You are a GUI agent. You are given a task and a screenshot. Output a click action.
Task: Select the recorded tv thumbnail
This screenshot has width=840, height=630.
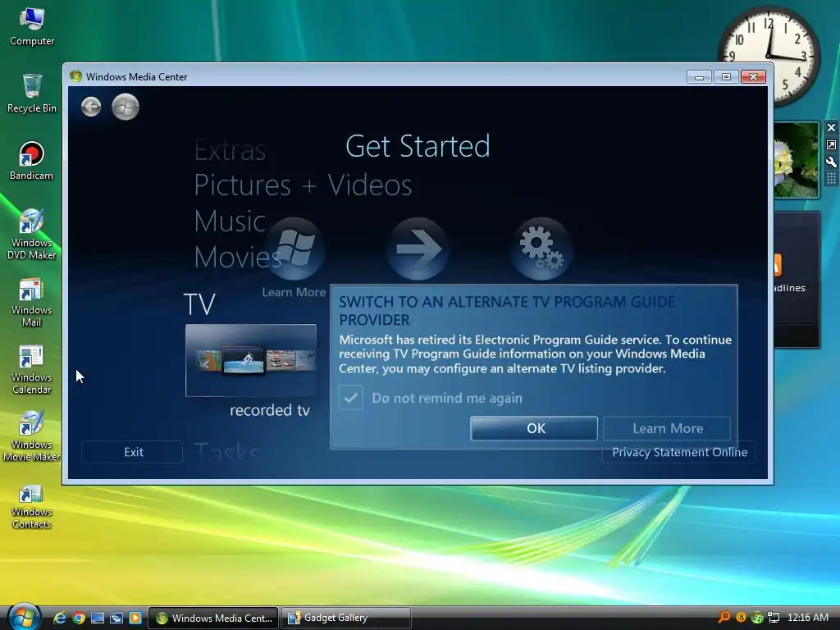[251, 360]
